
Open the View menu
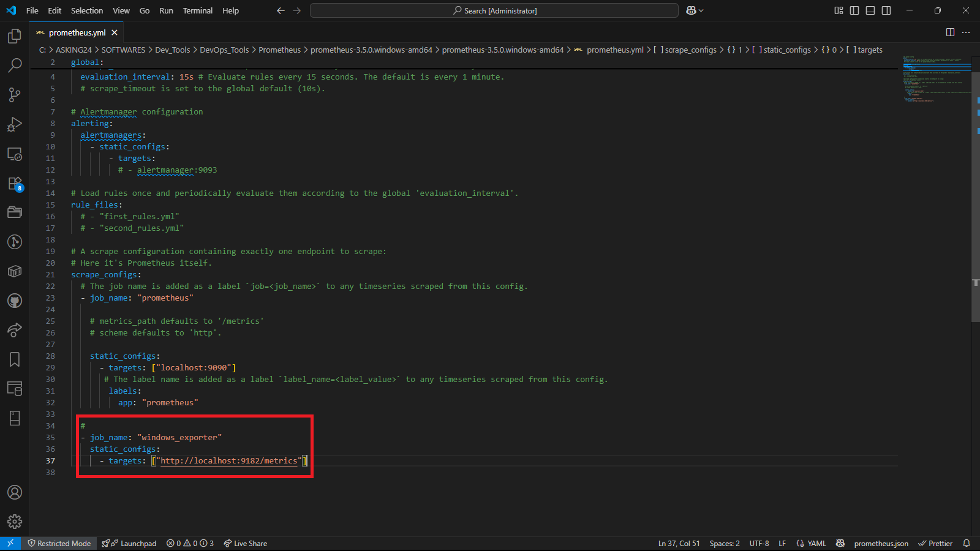tap(121, 10)
